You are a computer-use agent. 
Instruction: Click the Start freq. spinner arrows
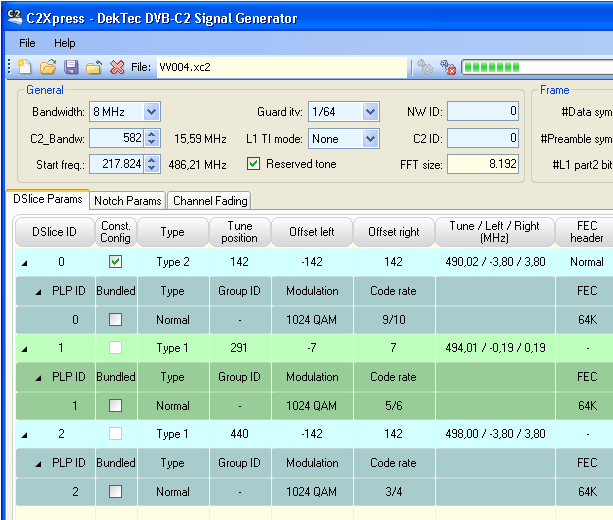(152, 164)
